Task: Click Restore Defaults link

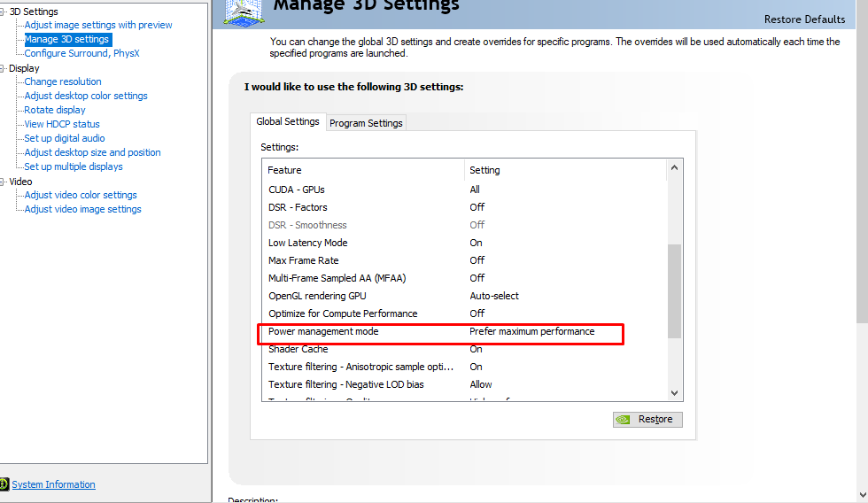Action: click(804, 19)
